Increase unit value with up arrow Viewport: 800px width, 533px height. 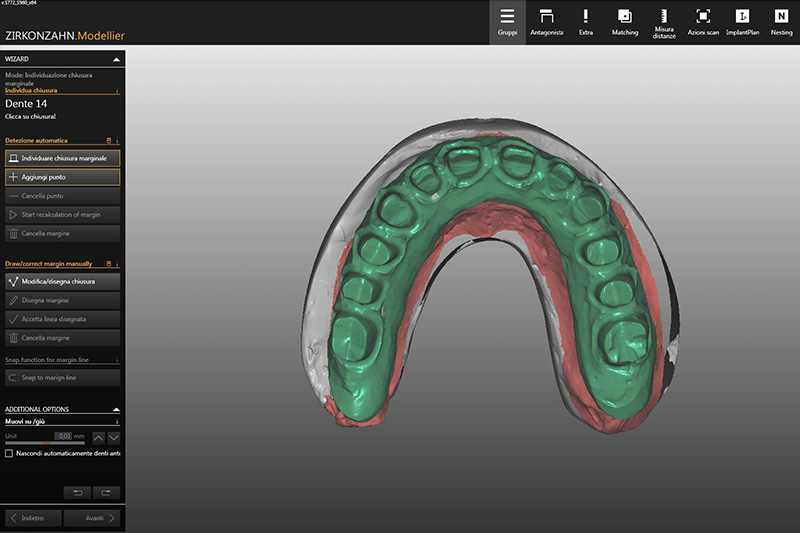click(98, 437)
